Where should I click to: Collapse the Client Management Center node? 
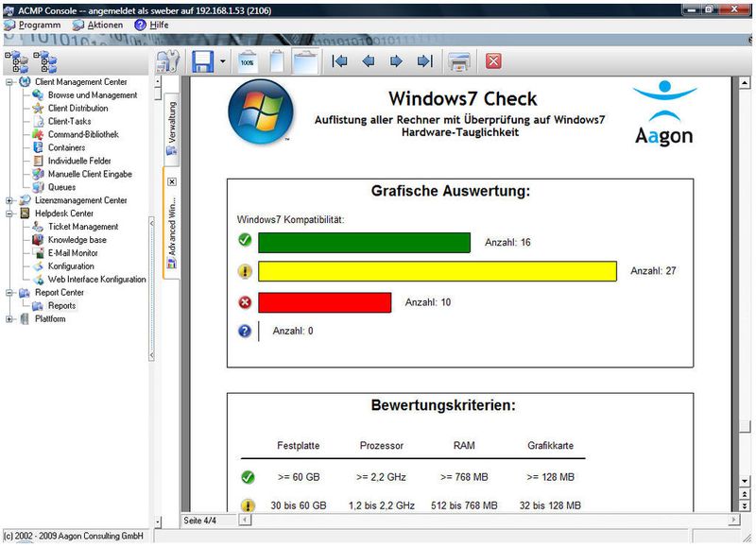pos(9,82)
